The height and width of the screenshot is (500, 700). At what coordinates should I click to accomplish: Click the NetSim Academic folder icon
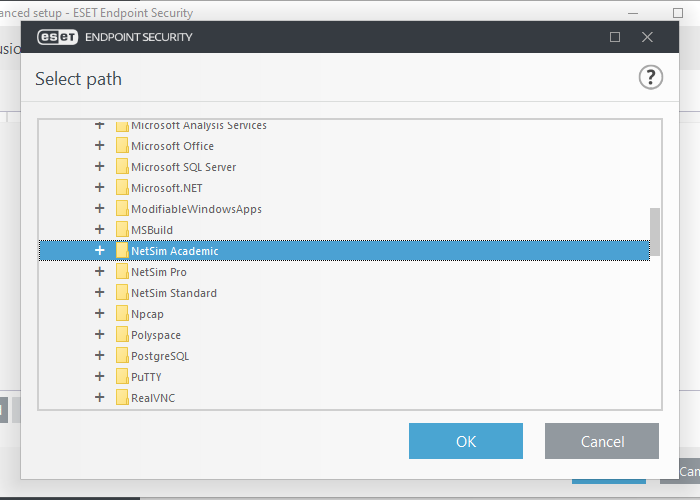click(x=122, y=250)
